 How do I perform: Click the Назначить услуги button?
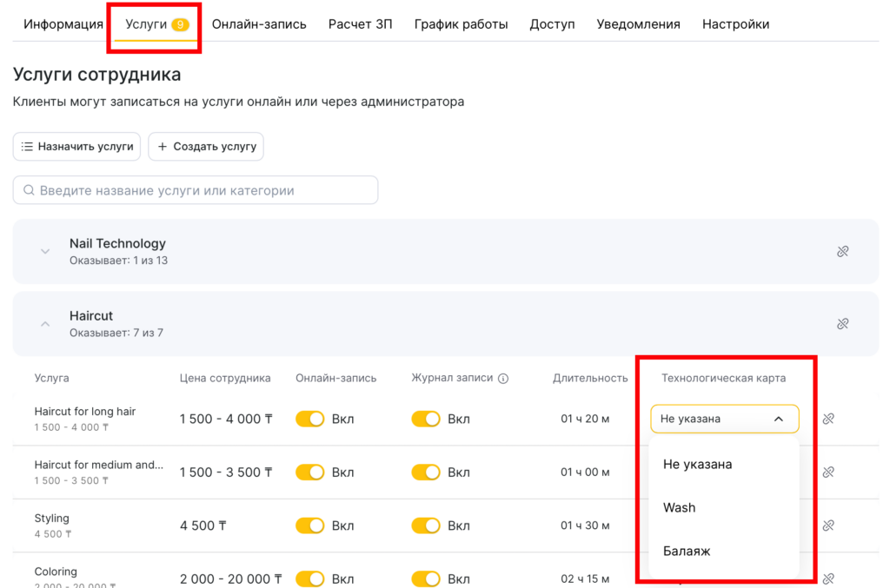pyautogui.click(x=77, y=147)
